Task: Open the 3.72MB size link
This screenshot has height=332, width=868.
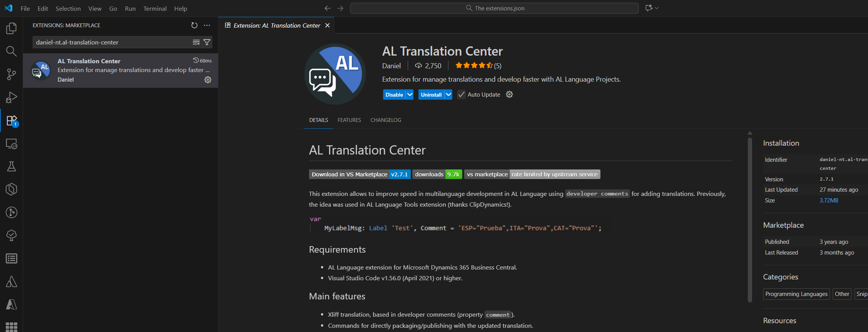Action: (829, 201)
